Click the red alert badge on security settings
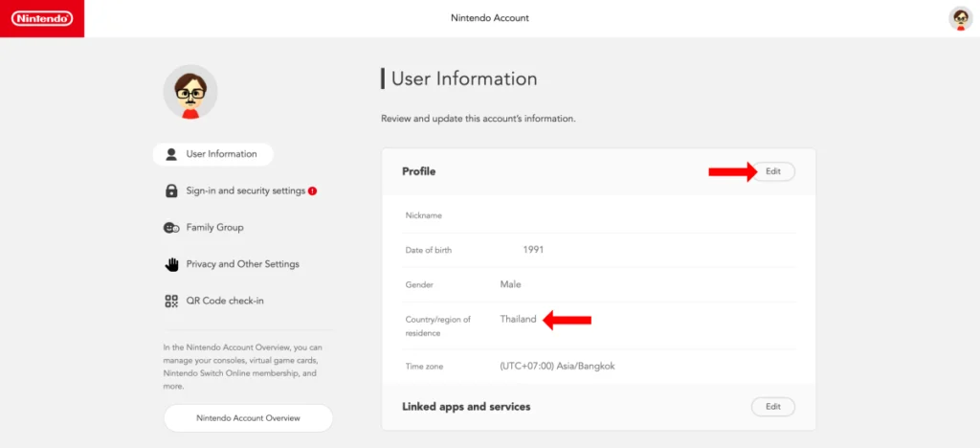980x448 pixels. 313,191
